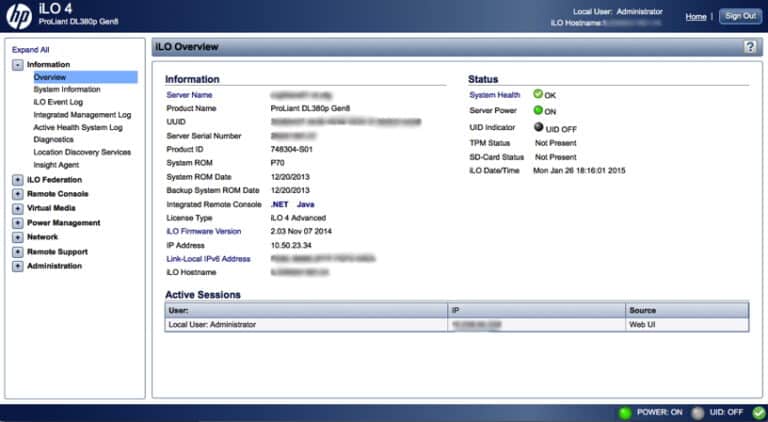Click the firmware value '2.03 Nov 07 2014'
Screen dimensions: 768x422
301,231
